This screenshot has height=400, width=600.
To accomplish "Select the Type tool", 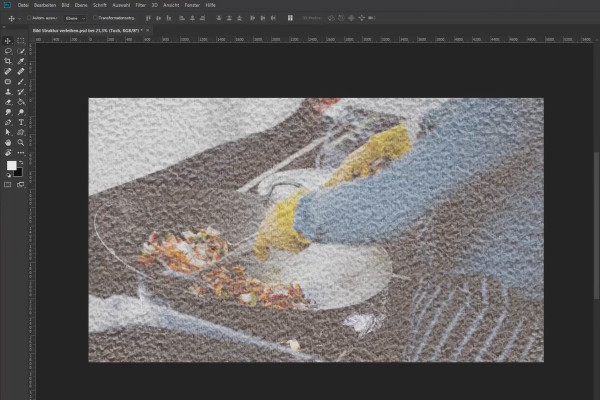I will [21, 122].
